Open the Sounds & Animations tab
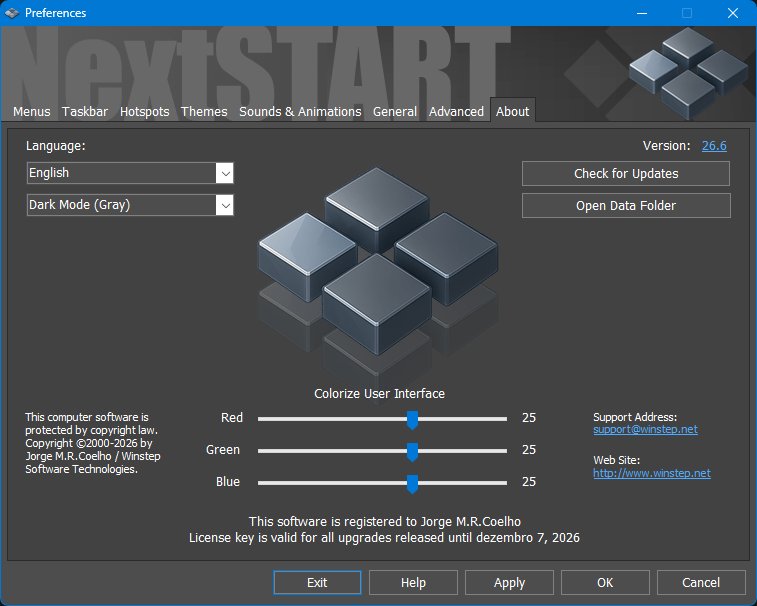The height and width of the screenshot is (606, 757). tap(300, 112)
